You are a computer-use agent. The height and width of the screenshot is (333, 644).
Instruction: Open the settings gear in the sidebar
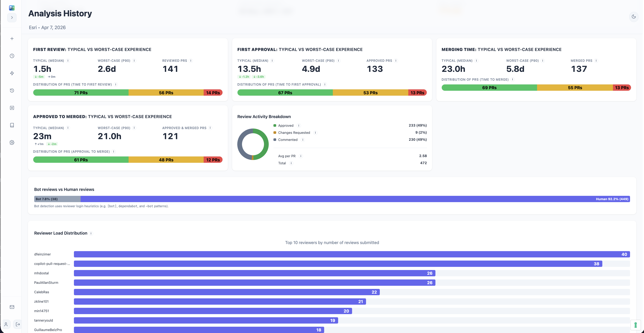pos(12,142)
